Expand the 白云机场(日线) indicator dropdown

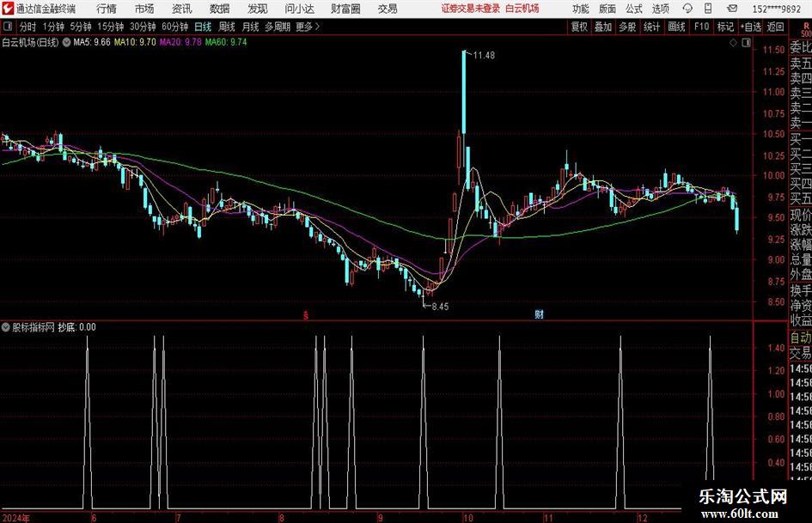click(66, 42)
